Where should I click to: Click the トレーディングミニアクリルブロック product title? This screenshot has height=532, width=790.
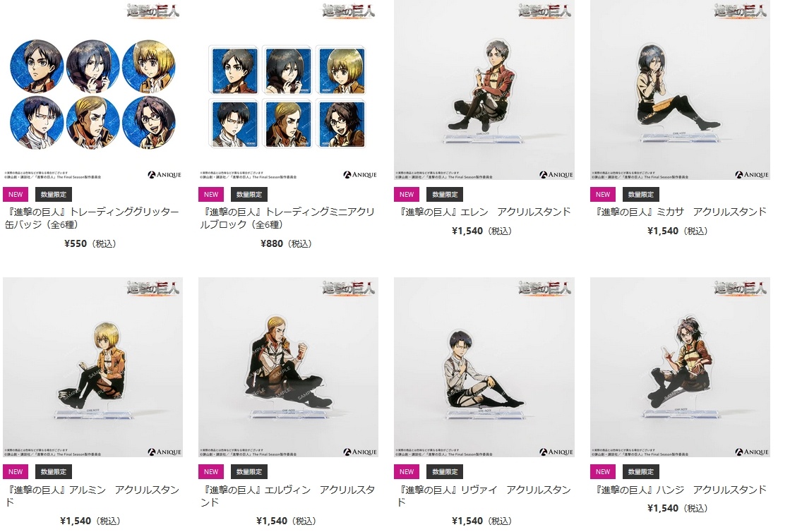point(288,218)
